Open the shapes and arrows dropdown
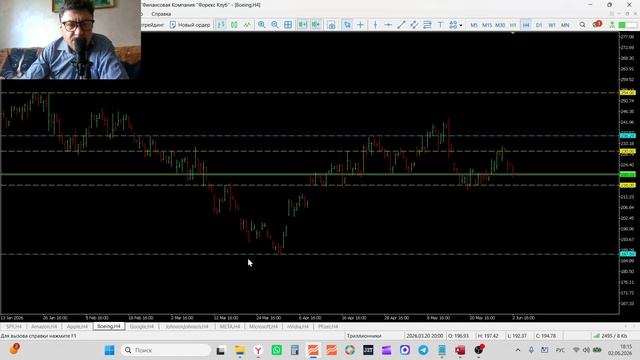The width and height of the screenshot is (640, 360). 456,25
